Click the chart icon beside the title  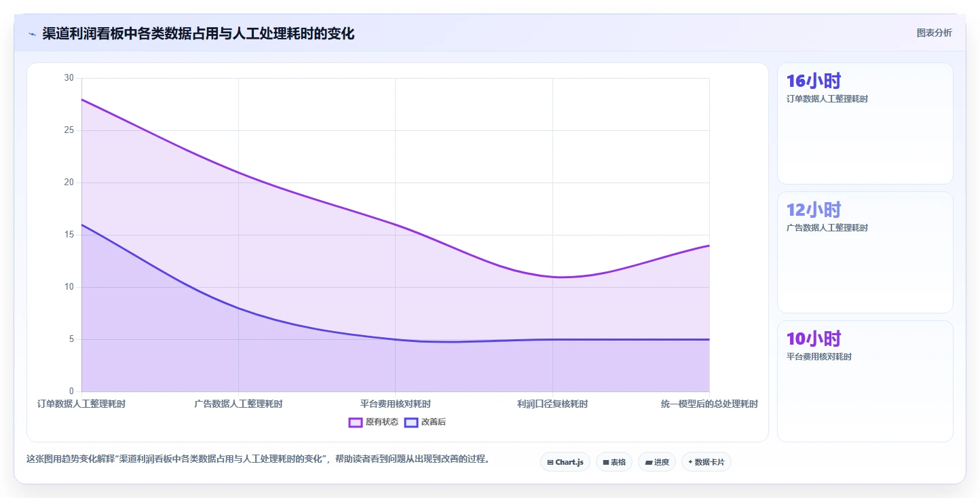click(32, 34)
